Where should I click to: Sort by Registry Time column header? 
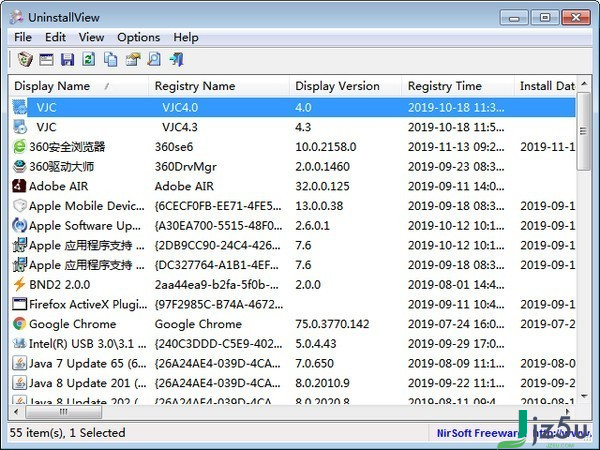[x=458, y=86]
